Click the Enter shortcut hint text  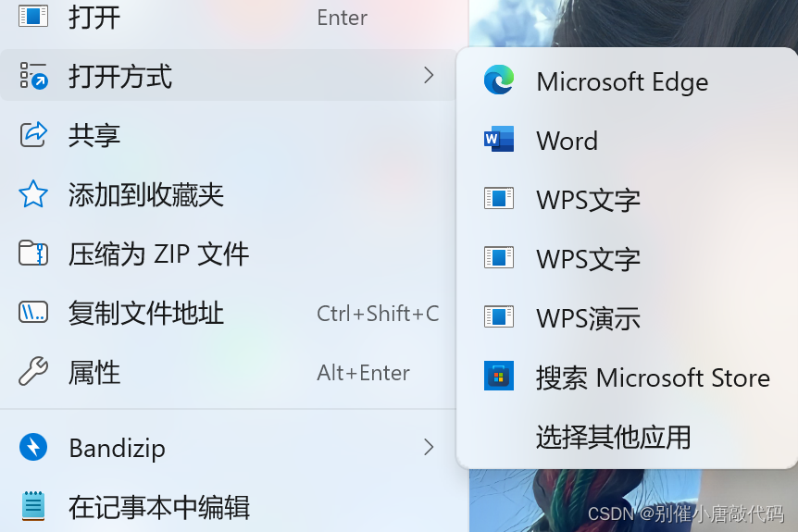click(x=342, y=18)
